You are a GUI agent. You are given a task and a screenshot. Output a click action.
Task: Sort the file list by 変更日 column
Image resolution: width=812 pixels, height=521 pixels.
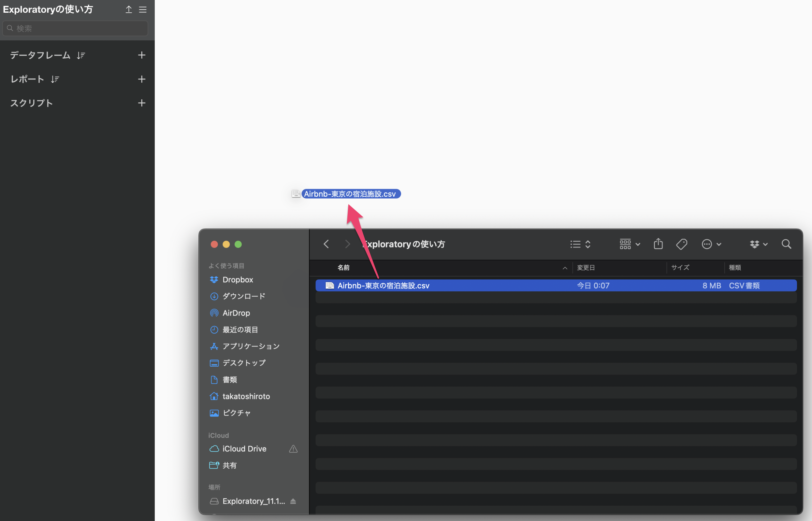pos(586,268)
